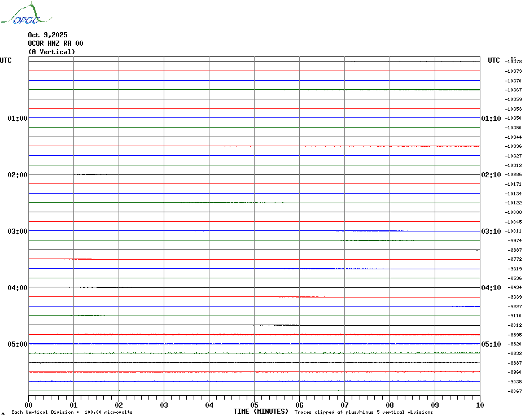The width and height of the screenshot is (525, 420).
Task: Select the 03:00 hour marker on left
Action: pos(17,231)
